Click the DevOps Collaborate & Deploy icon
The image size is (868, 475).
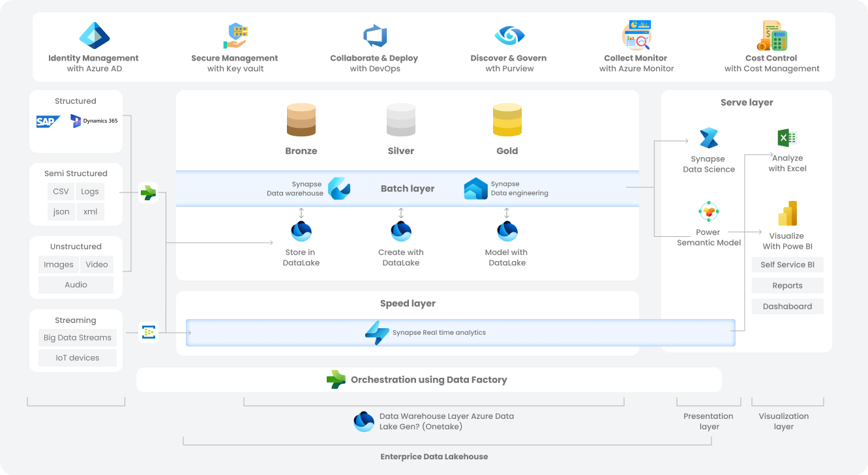click(x=375, y=36)
